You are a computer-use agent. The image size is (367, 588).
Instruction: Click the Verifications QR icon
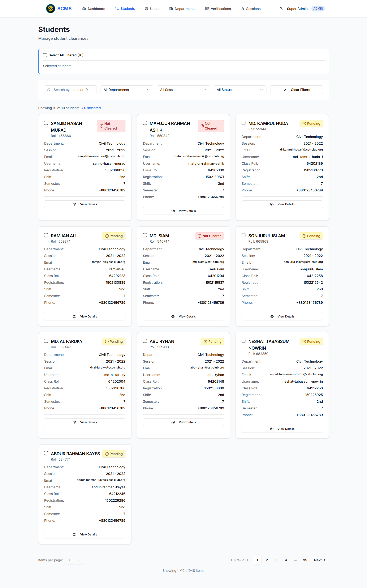207,9
